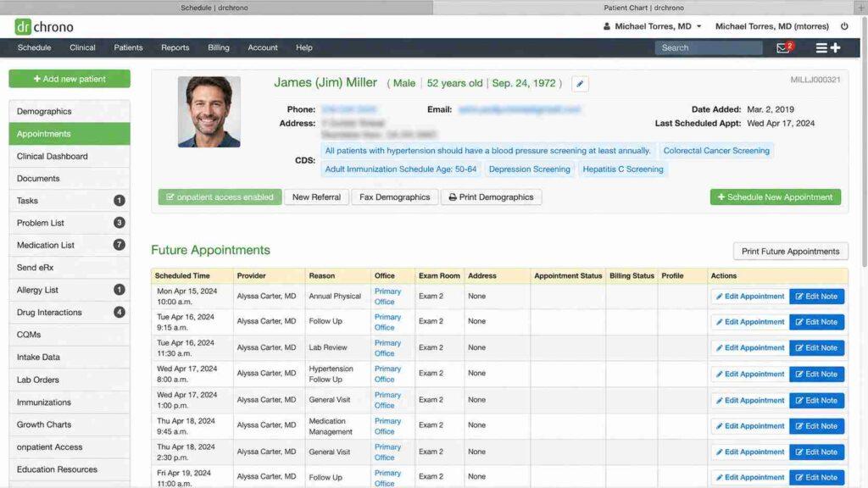The height and width of the screenshot is (488, 868).
Task: Open Clinical Dashboard in sidebar
Action: [x=70, y=156]
